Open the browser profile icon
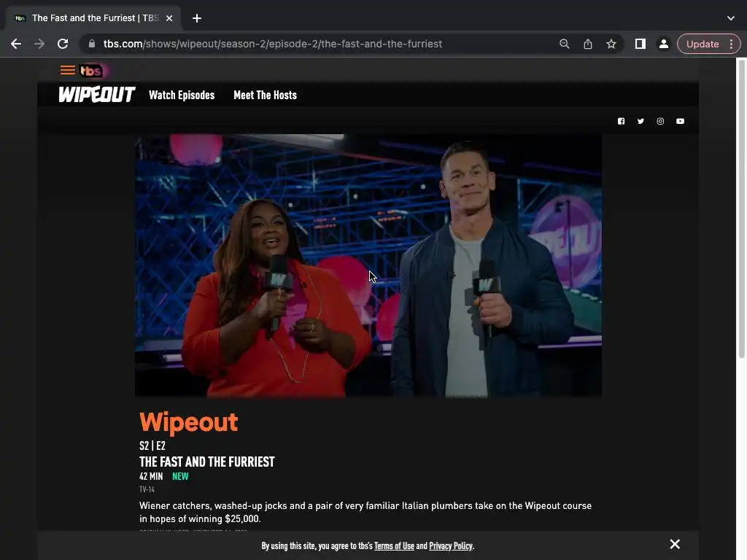Viewport: 747px width, 560px height. [x=663, y=44]
